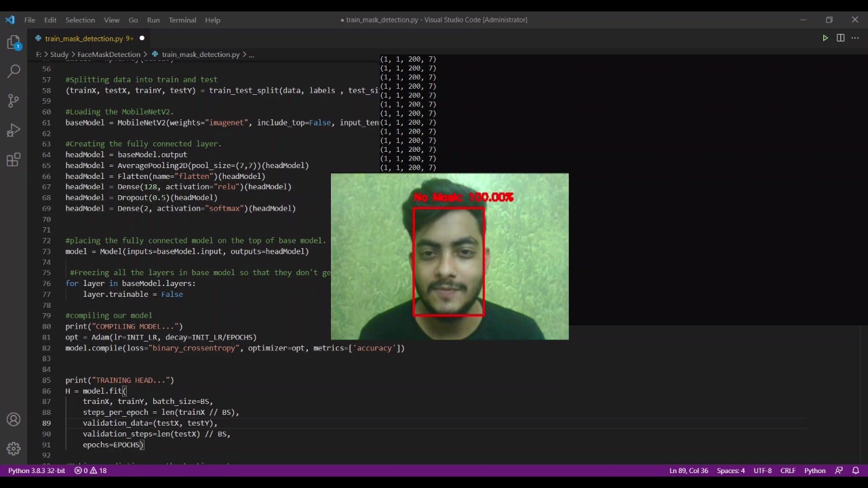Run the Python file using the green play icon
The height and width of the screenshot is (488, 868).
tap(825, 38)
